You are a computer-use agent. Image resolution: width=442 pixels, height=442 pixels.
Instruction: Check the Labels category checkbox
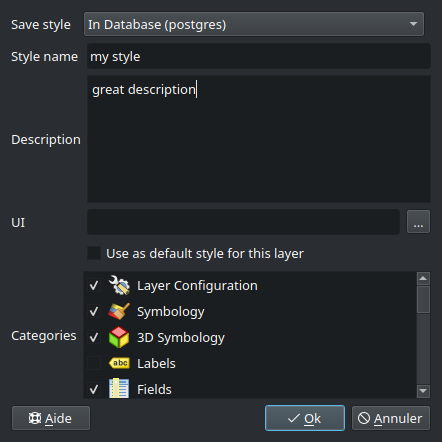point(94,363)
